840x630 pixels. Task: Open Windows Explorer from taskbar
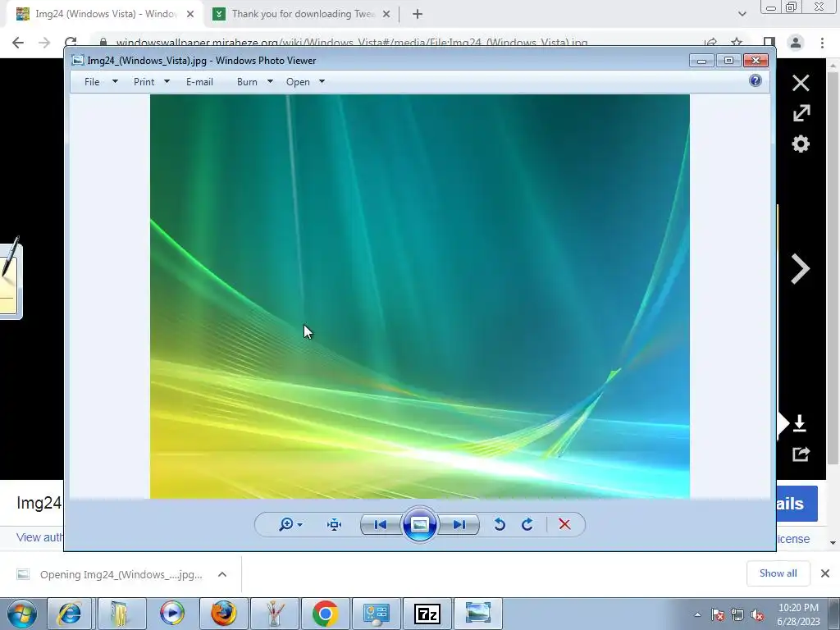120,614
